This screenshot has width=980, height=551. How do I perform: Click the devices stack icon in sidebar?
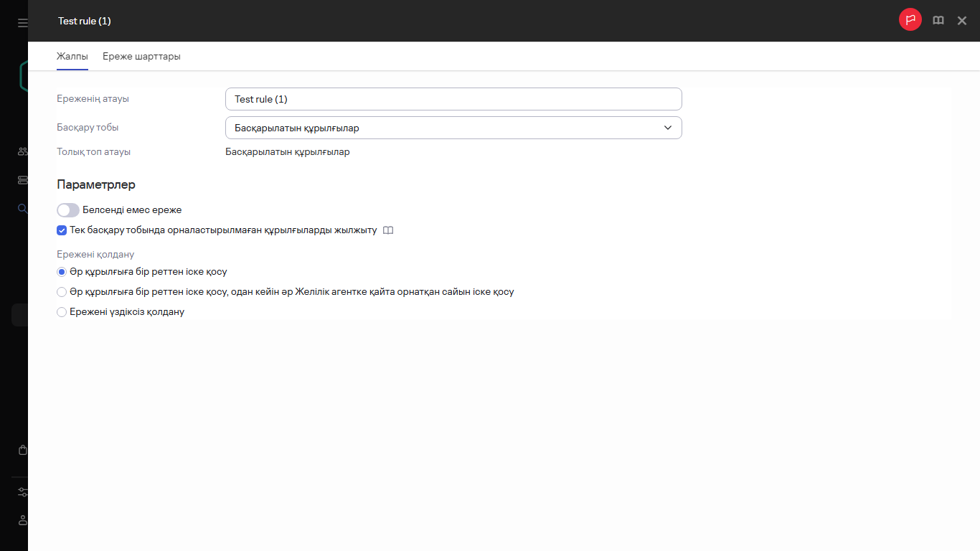click(x=22, y=180)
